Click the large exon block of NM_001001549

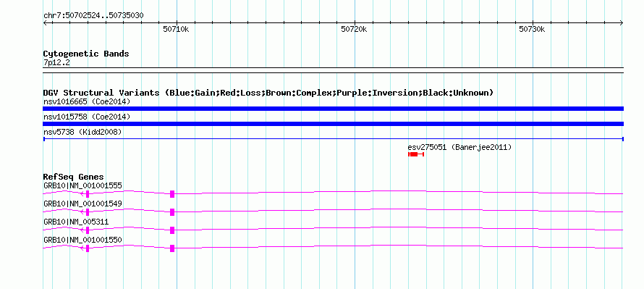click(172, 212)
